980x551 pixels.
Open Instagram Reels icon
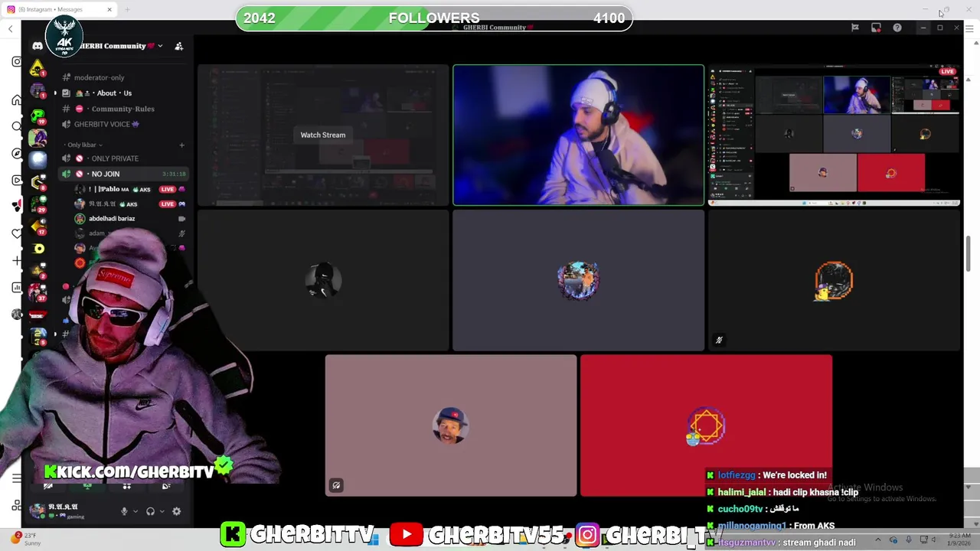coord(17,181)
